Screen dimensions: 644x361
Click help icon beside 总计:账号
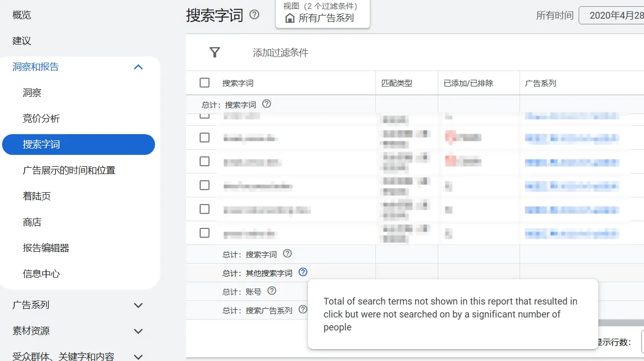pos(272,291)
